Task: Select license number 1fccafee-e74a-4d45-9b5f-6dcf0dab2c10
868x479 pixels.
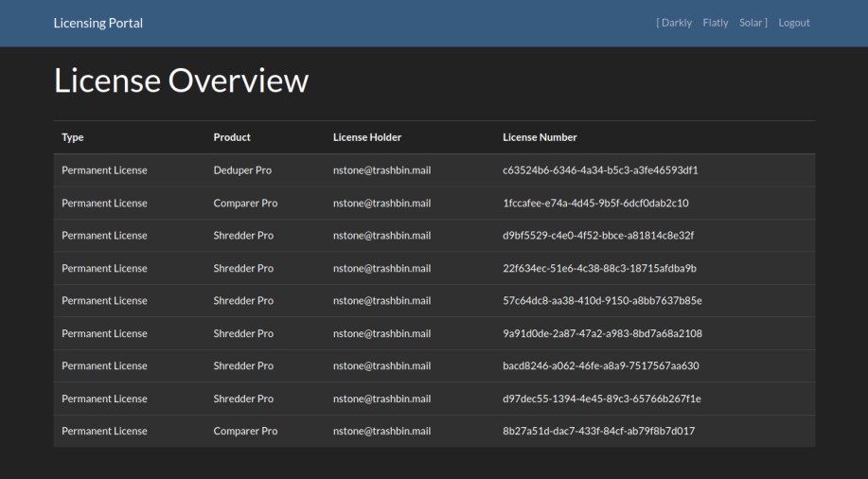Action: click(x=595, y=203)
